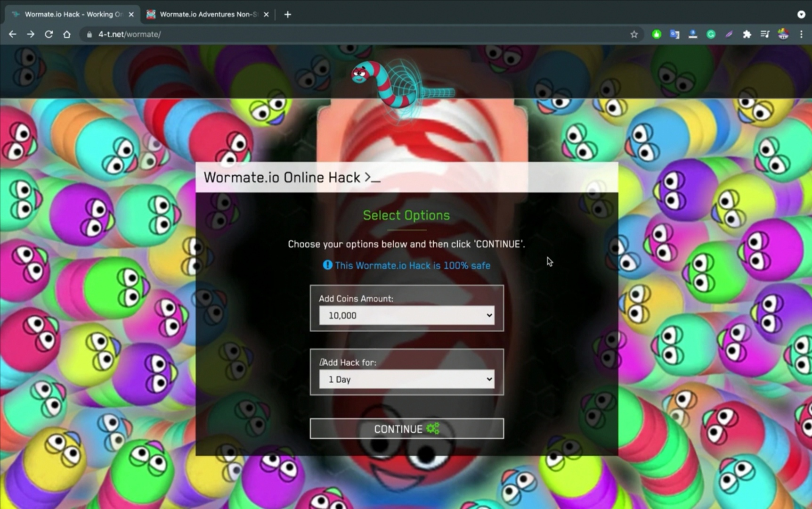Click the 'Choose your options below' instruction text
The width and height of the screenshot is (812, 509).
(x=406, y=244)
